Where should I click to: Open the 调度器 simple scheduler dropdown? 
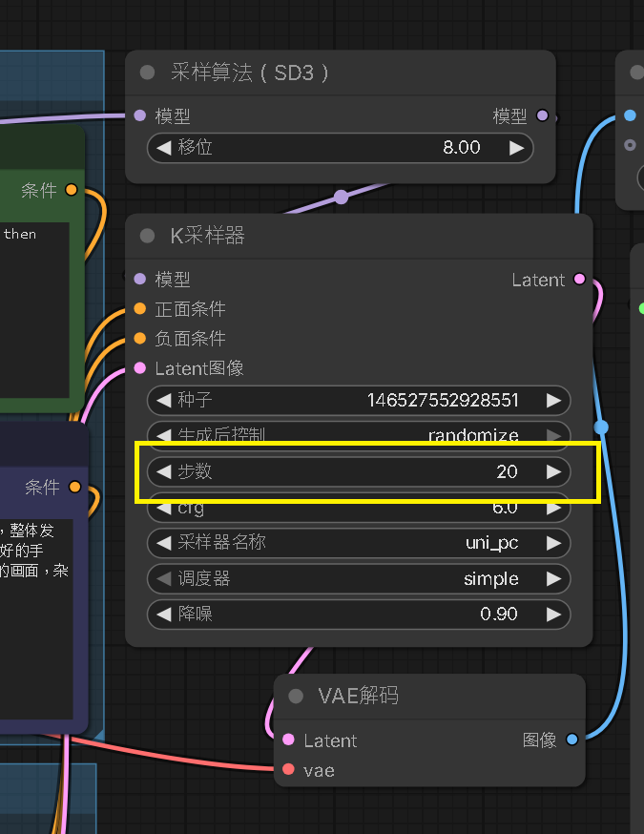point(359,578)
